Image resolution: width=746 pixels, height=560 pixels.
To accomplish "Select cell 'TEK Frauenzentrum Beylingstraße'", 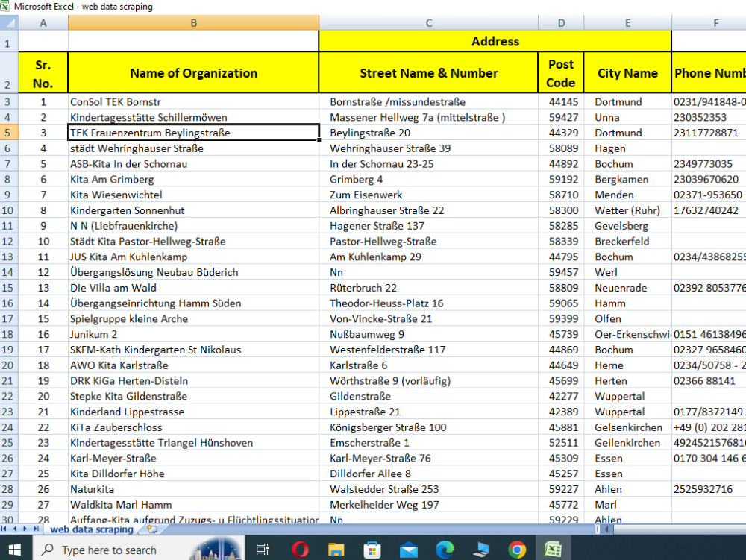I will point(193,133).
